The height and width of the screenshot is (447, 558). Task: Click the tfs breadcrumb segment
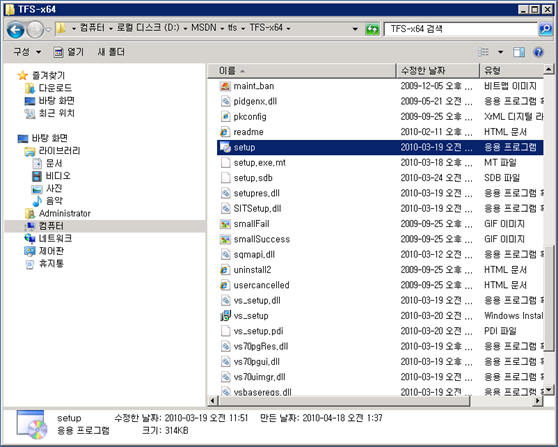233,27
